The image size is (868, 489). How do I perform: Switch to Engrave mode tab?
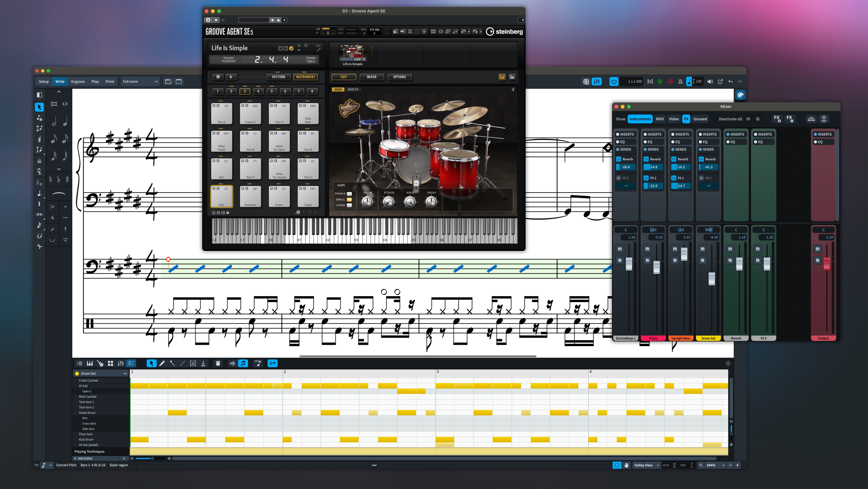coord(78,82)
